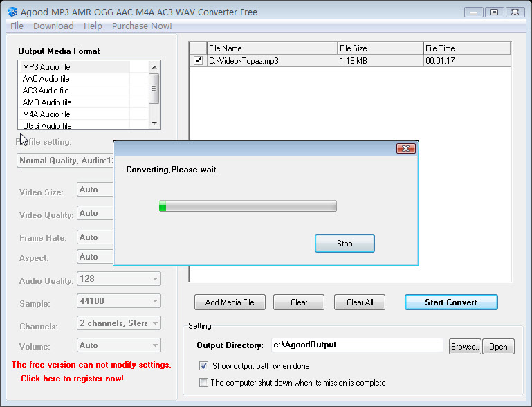532x407 pixels.
Task: Select M4A Audio file format
Action: [x=83, y=114]
